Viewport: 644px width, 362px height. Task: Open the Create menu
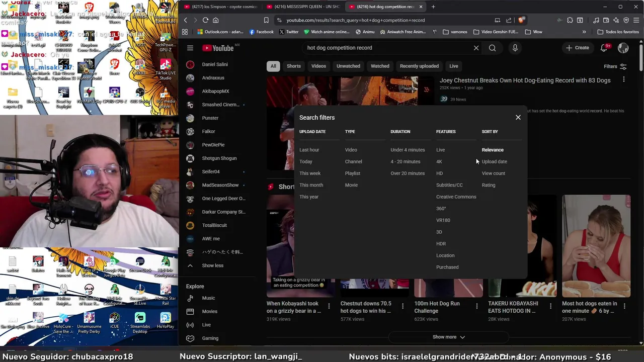pyautogui.click(x=577, y=48)
